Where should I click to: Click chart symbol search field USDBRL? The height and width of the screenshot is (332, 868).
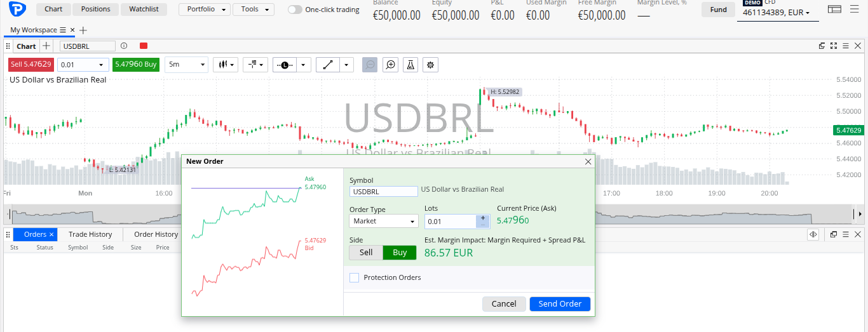click(88, 46)
